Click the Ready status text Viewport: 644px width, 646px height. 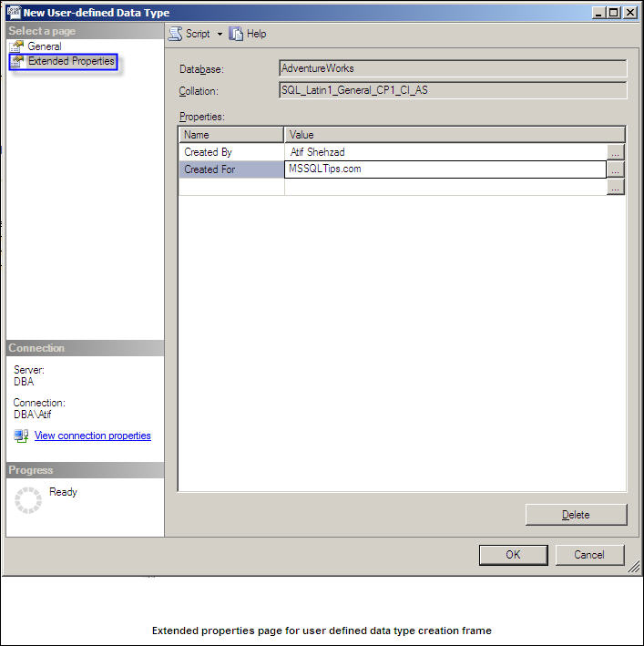63,492
